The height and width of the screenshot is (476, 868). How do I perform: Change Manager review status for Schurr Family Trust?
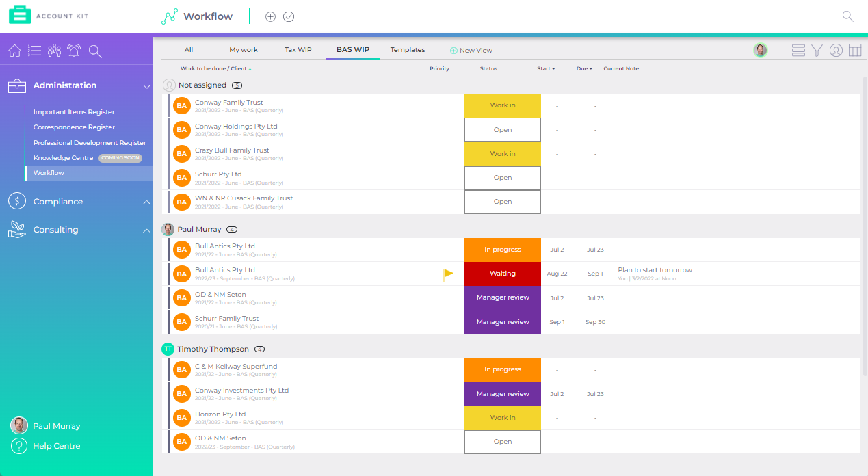click(x=503, y=322)
